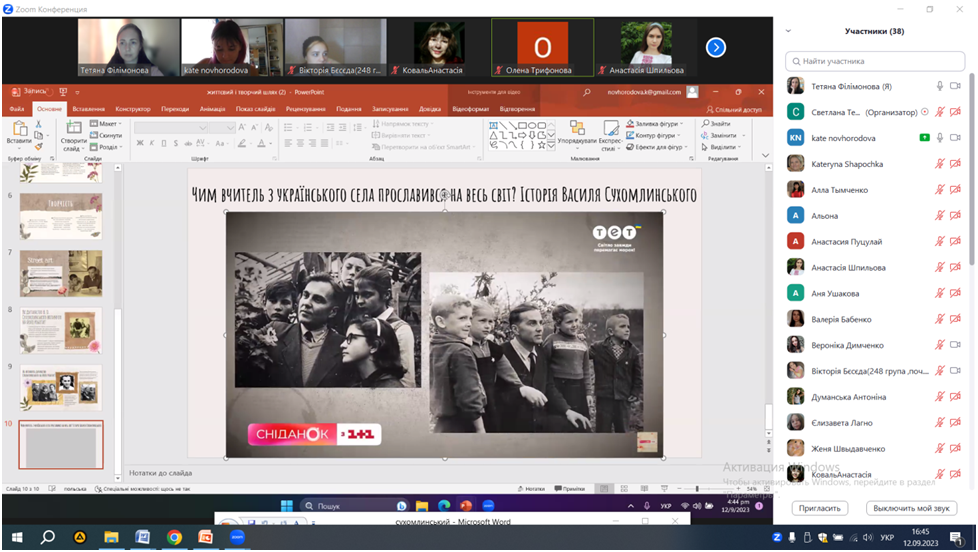The width and height of the screenshot is (978, 552).
Task: Switch to the Анімація ribbon tab
Action: [212, 109]
